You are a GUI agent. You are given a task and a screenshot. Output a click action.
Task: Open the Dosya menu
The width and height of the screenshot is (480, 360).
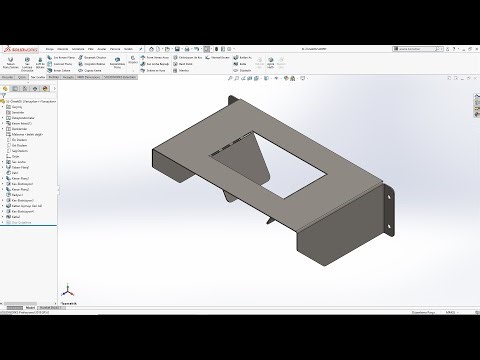[x=50, y=49]
